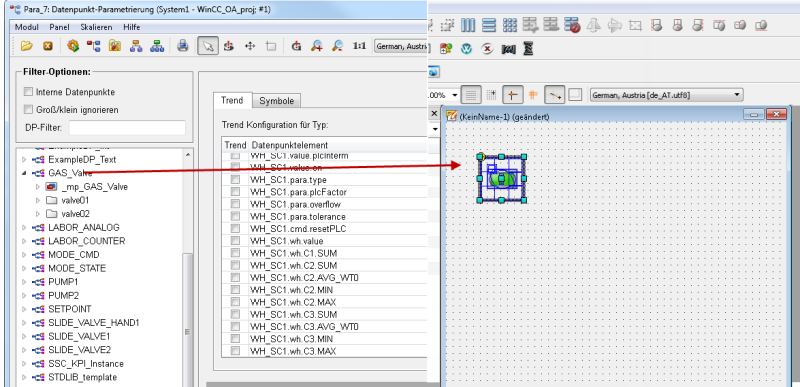
Task: Toggle the lined grid button beside zoom
Action: coord(470,94)
